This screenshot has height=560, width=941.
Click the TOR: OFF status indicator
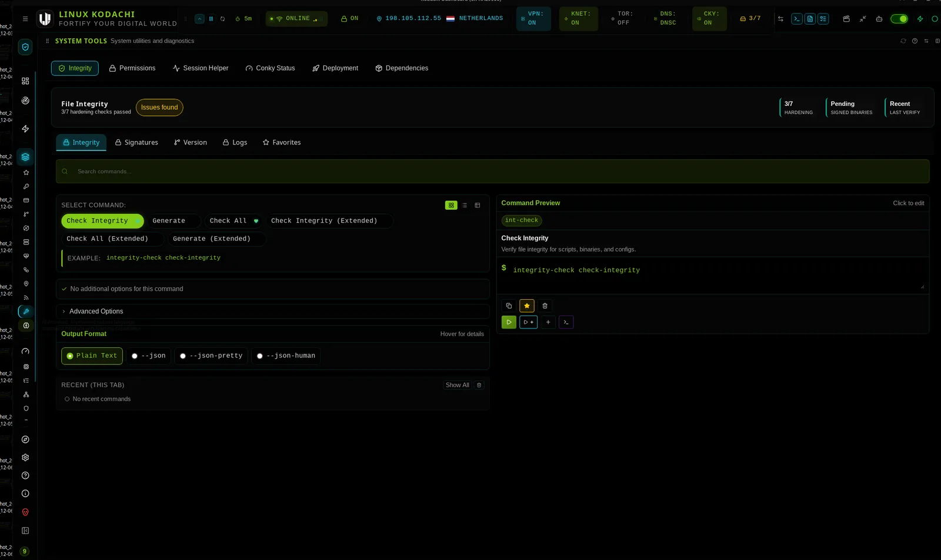[x=623, y=19]
